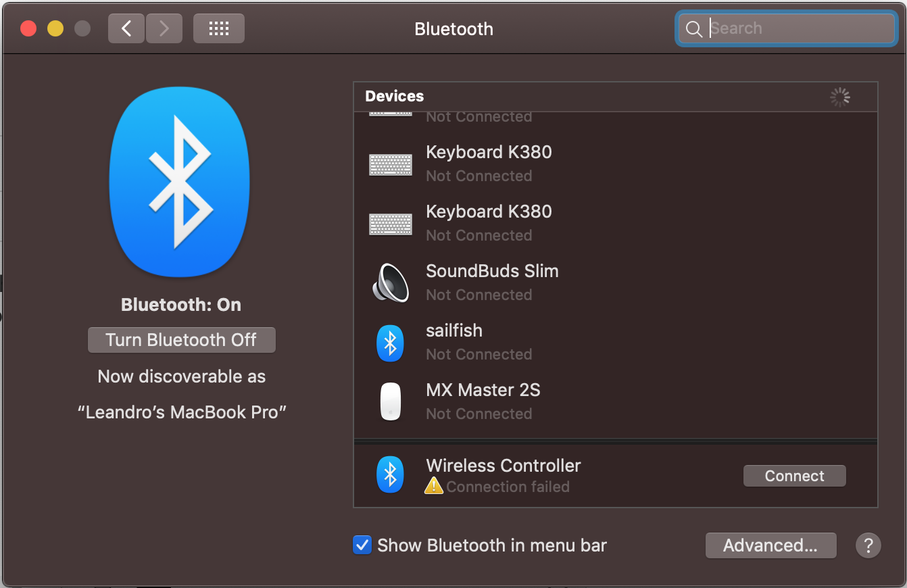Select the Wireless Controller device name
The height and width of the screenshot is (588, 907).
tap(504, 466)
